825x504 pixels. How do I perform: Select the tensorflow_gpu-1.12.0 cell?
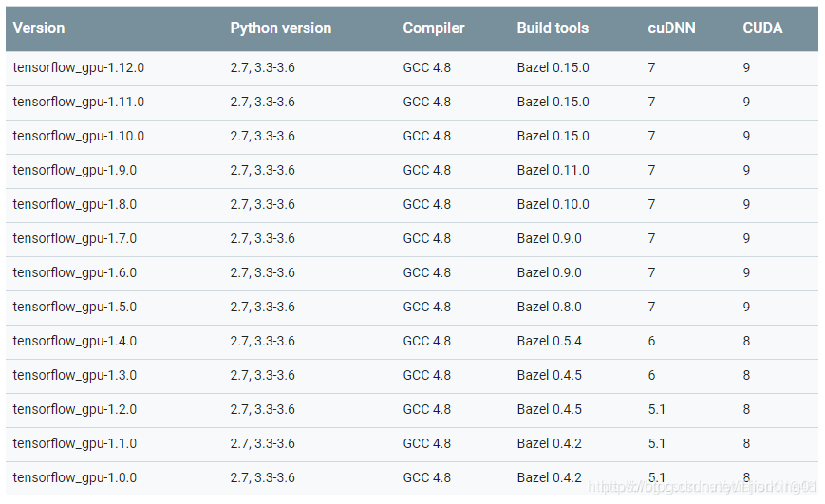pos(79,68)
